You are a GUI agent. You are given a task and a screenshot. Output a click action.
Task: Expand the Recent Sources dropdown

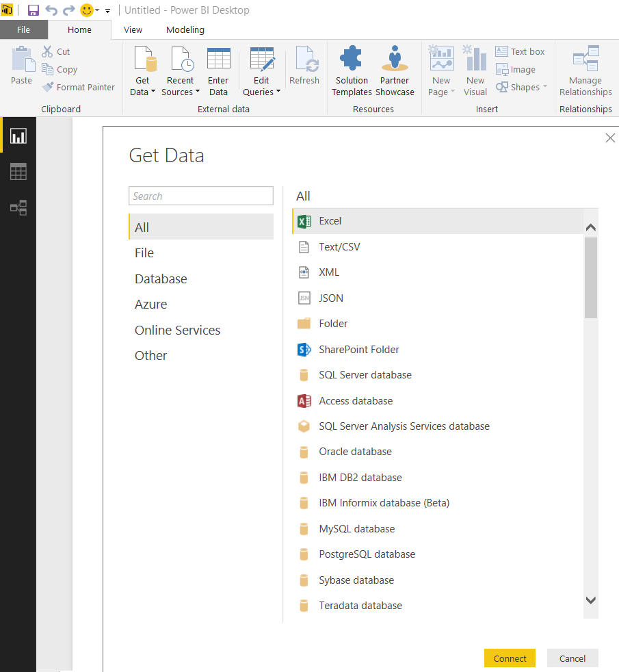click(x=197, y=92)
